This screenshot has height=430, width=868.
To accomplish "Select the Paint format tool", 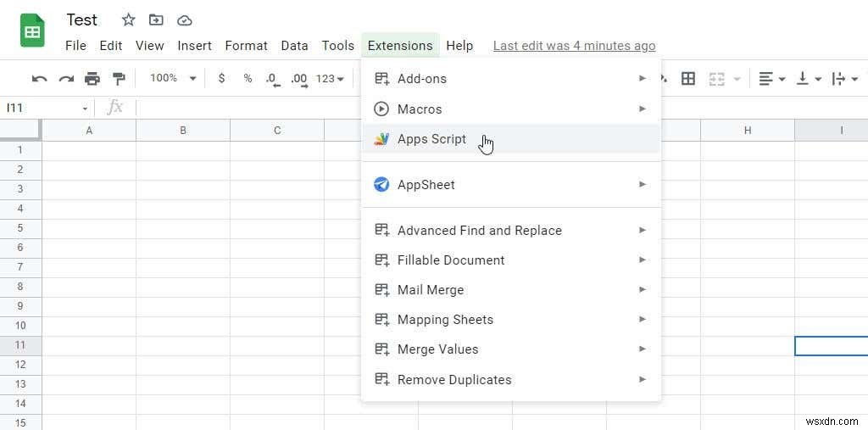I will (x=119, y=79).
